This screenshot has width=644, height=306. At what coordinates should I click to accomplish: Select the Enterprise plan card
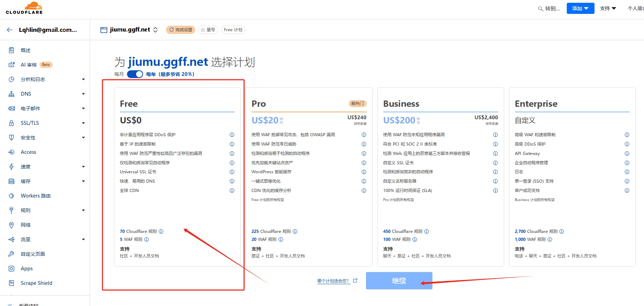(572, 177)
